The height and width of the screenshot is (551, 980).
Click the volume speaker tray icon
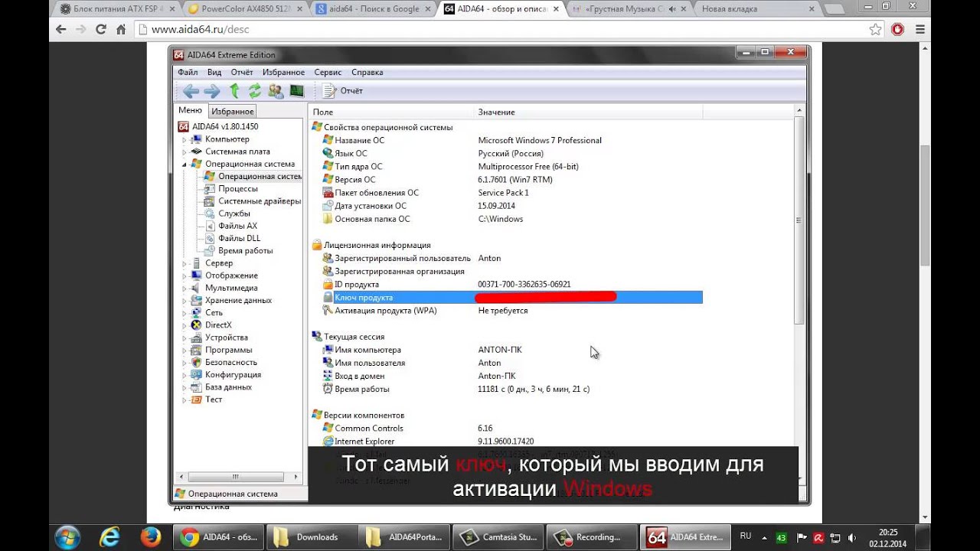852,538
